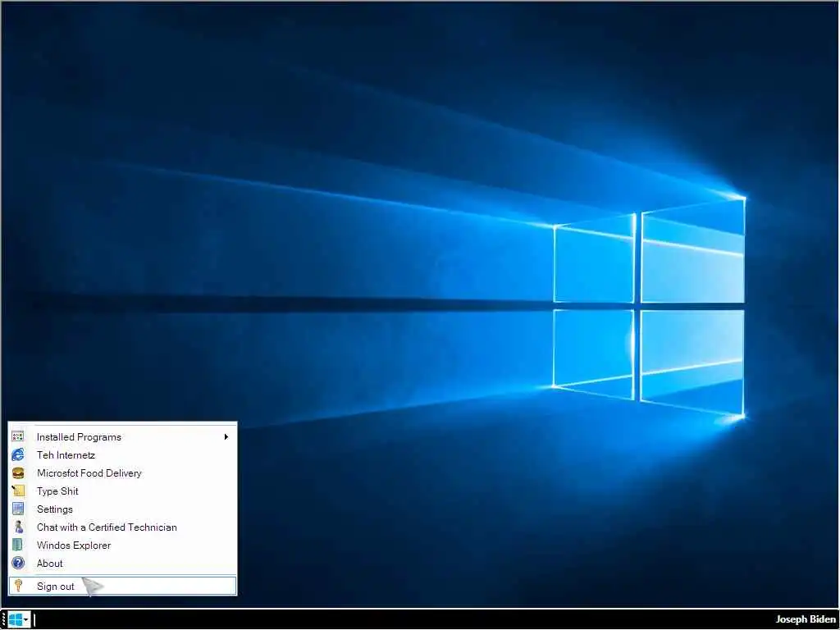
Task: Expand the Installed Programs submenu arrow
Action: [226, 436]
